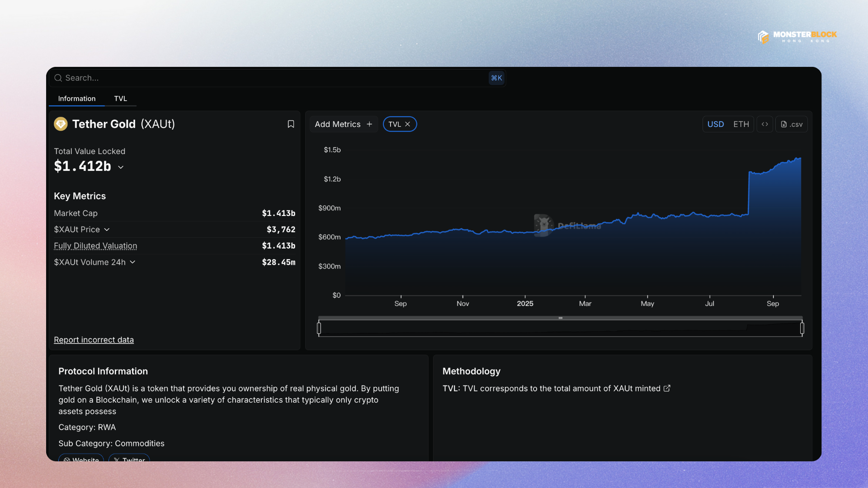Image resolution: width=868 pixels, height=488 pixels.
Task: Click left handle of chart range slider
Action: 319,328
